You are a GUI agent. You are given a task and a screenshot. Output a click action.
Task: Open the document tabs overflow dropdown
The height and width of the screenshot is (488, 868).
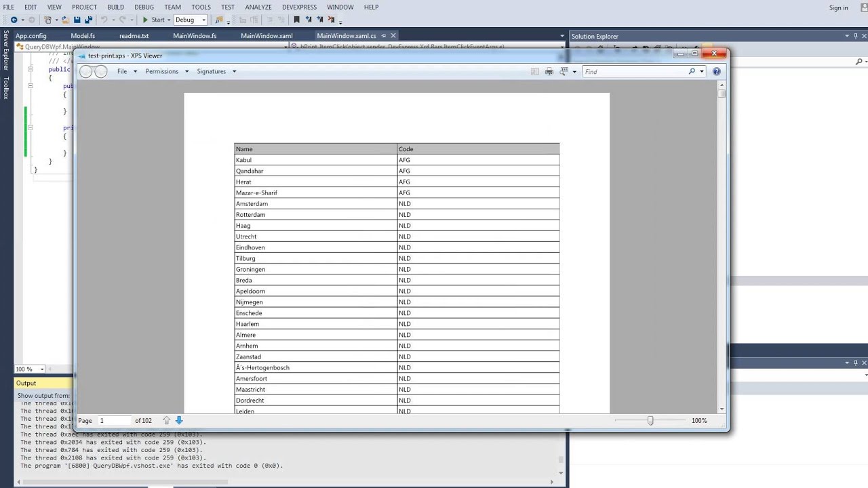click(561, 36)
